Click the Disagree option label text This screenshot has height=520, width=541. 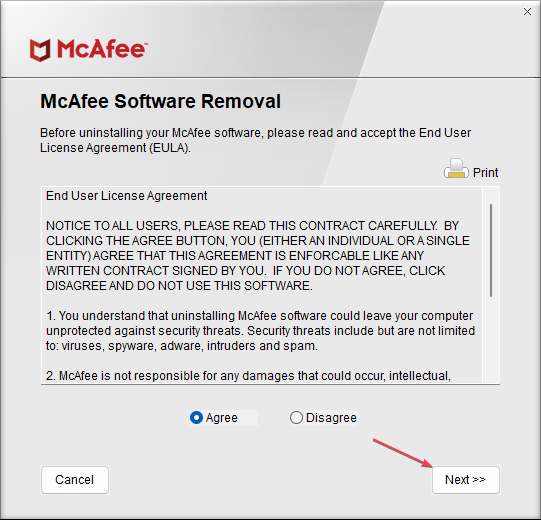(x=331, y=418)
